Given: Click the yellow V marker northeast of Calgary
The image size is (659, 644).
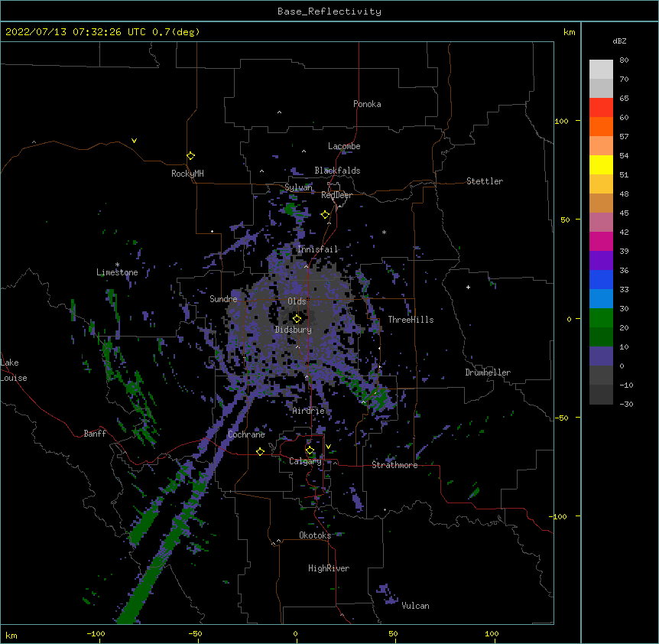Looking at the screenshot, I should [328, 447].
